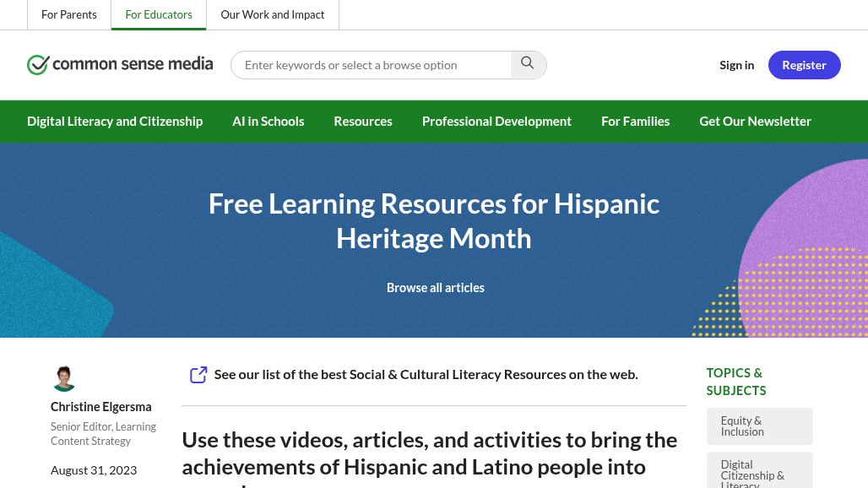Click the search magnifier icon

point(528,63)
